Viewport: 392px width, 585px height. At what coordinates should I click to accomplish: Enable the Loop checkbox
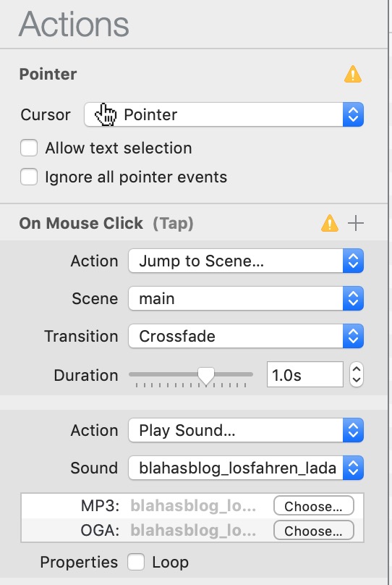coord(136,562)
